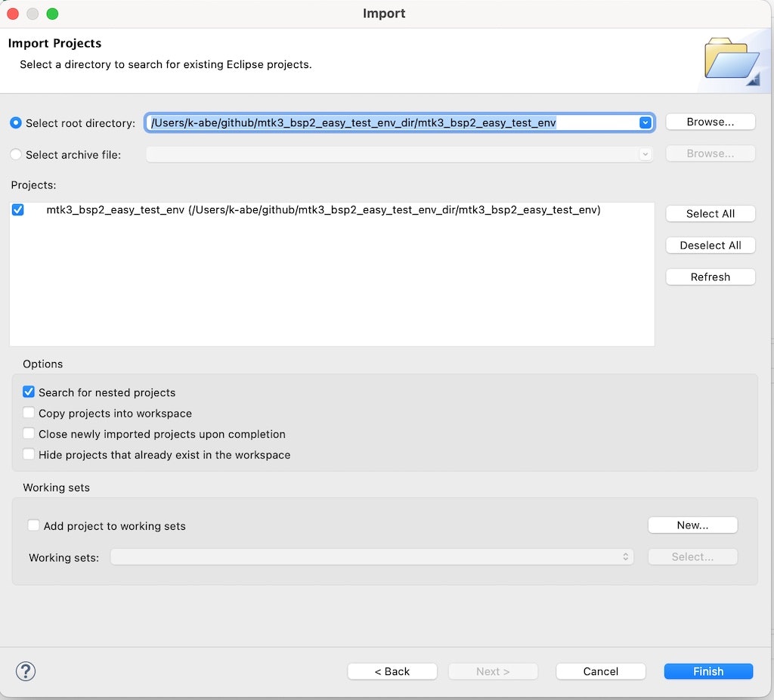Refresh the projects list
Image resolution: width=774 pixels, height=700 pixels.
tap(709, 277)
